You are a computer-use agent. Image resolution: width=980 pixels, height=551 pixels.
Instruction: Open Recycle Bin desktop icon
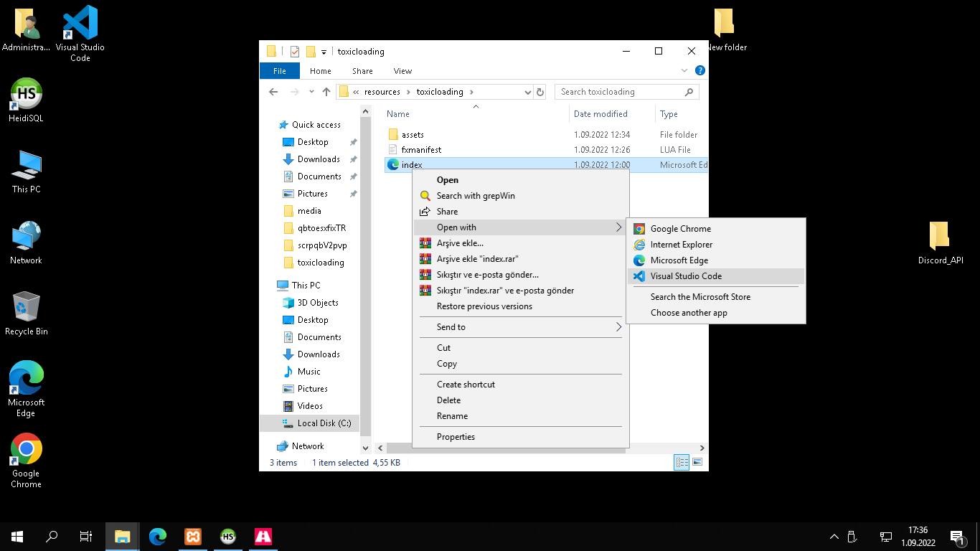(x=27, y=314)
